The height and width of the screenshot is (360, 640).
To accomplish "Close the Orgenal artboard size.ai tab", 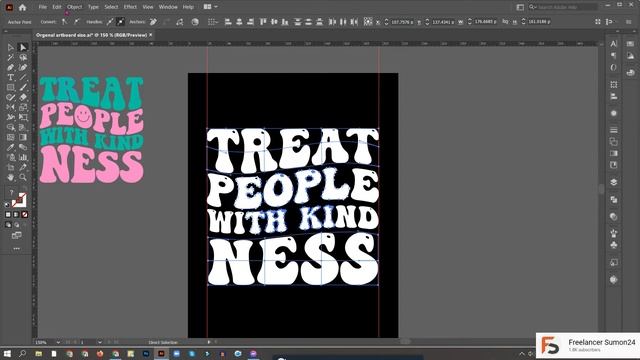I will [151, 35].
